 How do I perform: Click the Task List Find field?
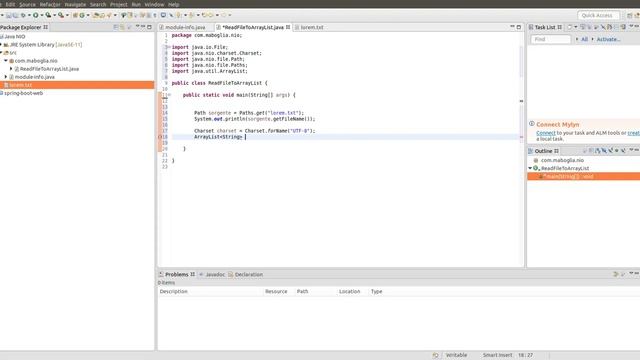coord(551,40)
